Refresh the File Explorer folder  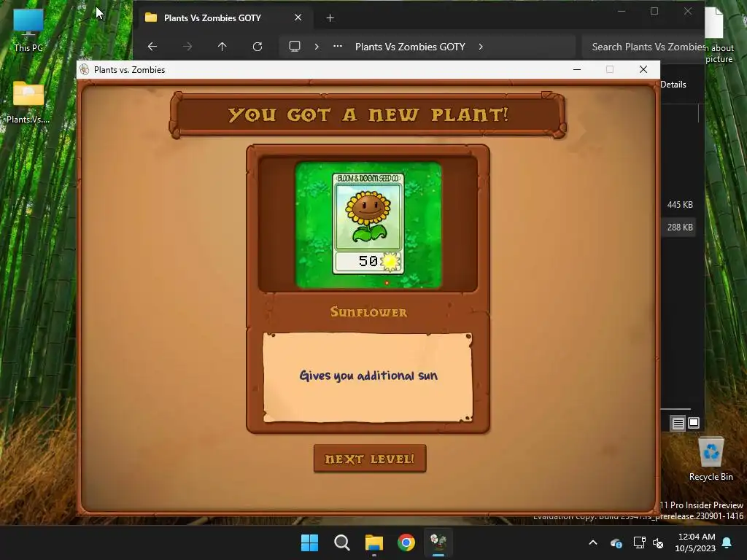tap(258, 47)
